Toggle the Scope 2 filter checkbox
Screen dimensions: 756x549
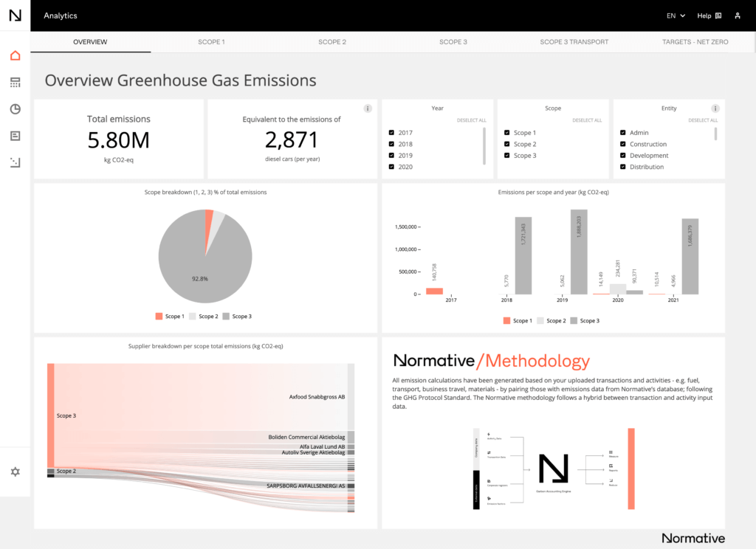point(507,144)
